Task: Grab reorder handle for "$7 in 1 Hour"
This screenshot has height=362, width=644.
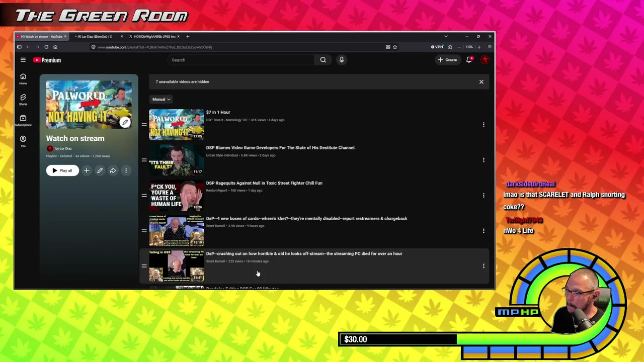Action: pyautogui.click(x=144, y=125)
